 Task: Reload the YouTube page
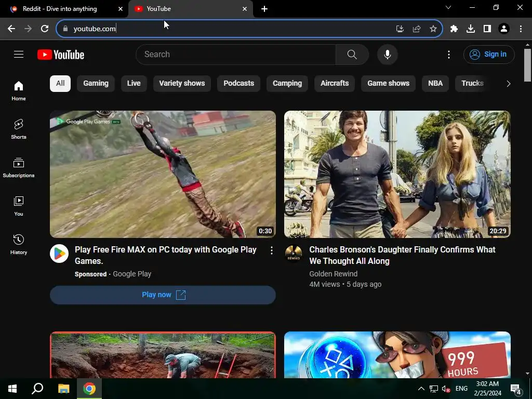tap(45, 29)
